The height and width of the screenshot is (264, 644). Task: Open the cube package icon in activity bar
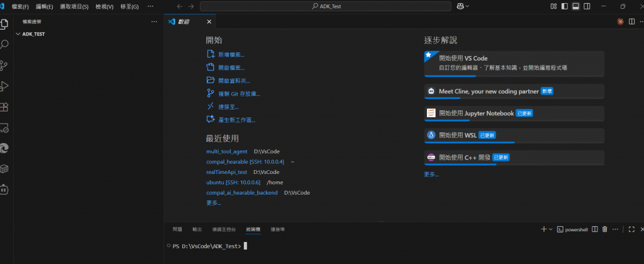4,169
